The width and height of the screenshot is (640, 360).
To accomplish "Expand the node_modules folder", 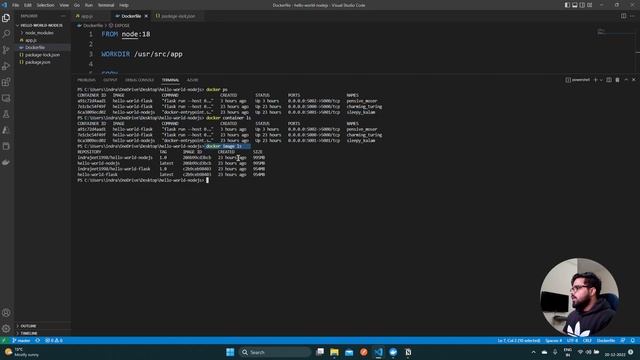I will 39,33.
